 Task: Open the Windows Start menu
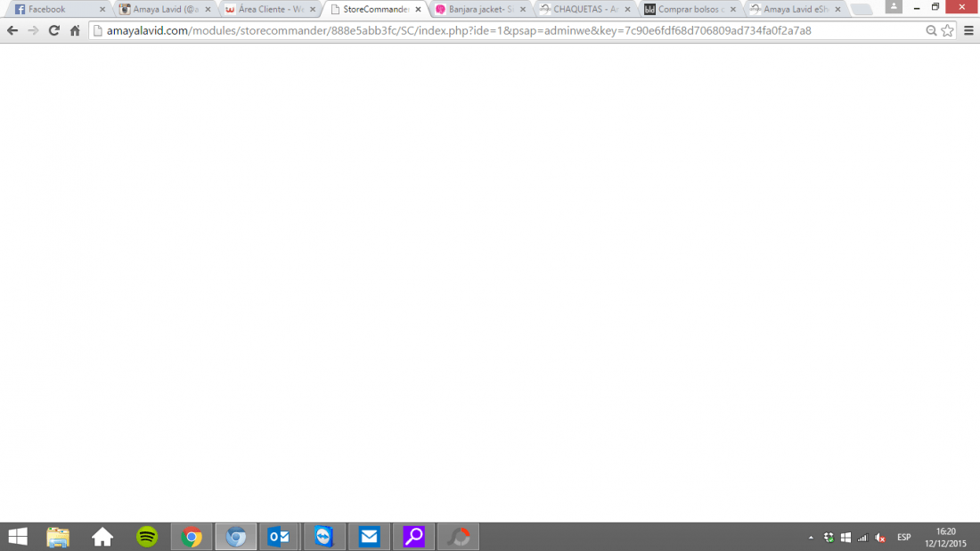(18, 537)
